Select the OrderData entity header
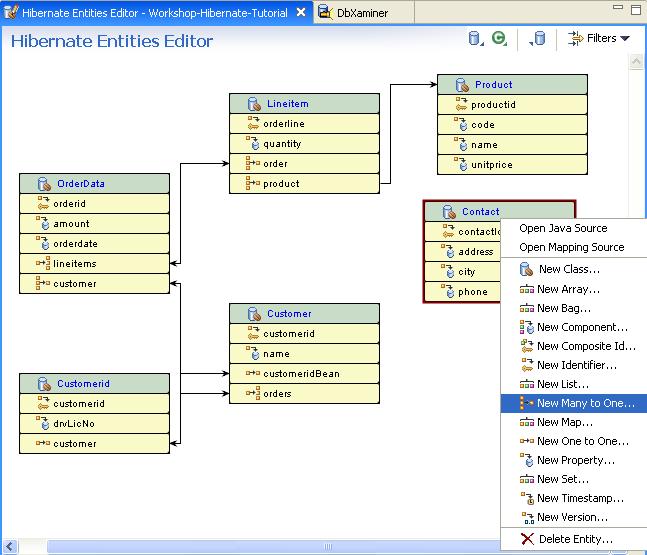Image resolution: width=647 pixels, height=555 pixels. [94, 184]
